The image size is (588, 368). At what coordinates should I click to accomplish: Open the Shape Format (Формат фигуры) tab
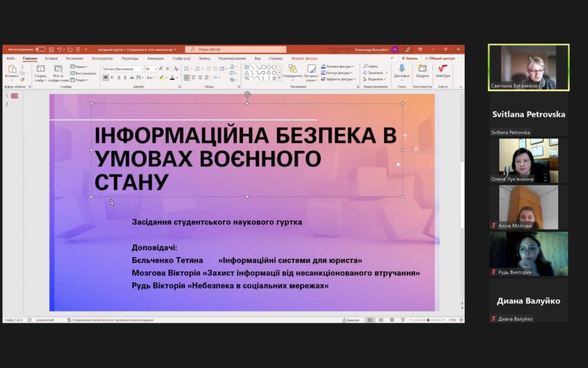304,58
